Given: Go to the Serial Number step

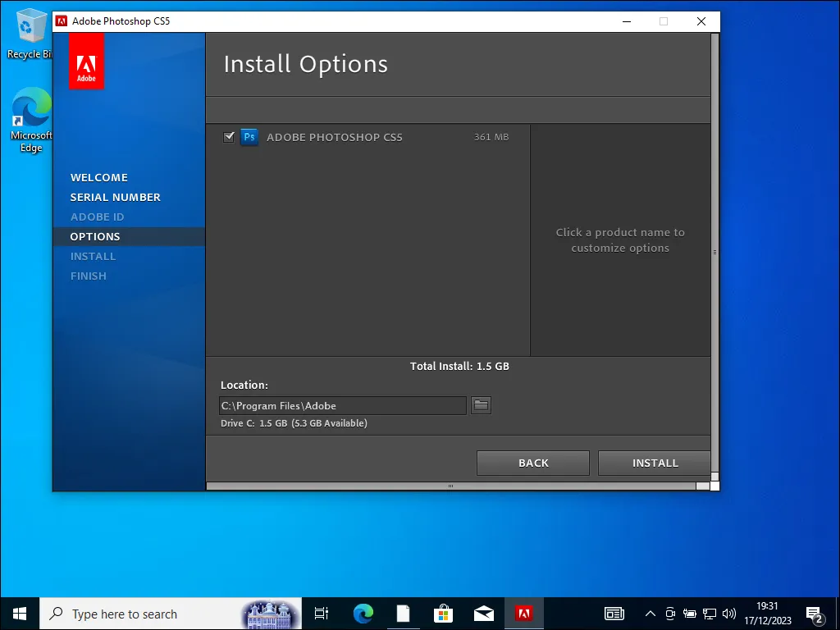Looking at the screenshot, I should (x=115, y=197).
